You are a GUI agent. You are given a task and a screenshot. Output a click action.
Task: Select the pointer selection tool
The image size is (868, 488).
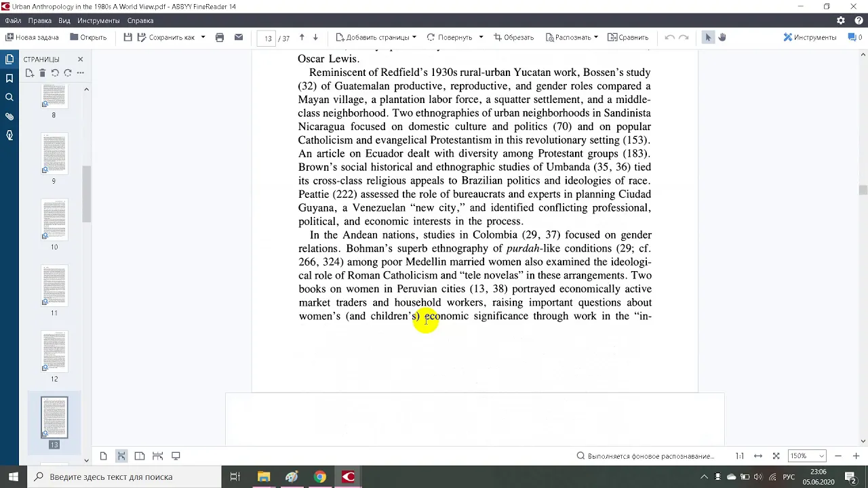708,37
